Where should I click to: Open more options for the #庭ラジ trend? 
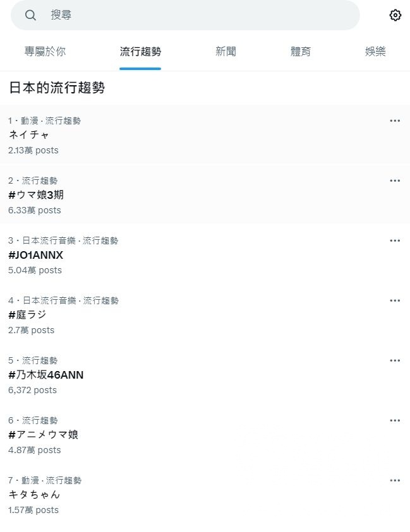[x=395, y=300]
